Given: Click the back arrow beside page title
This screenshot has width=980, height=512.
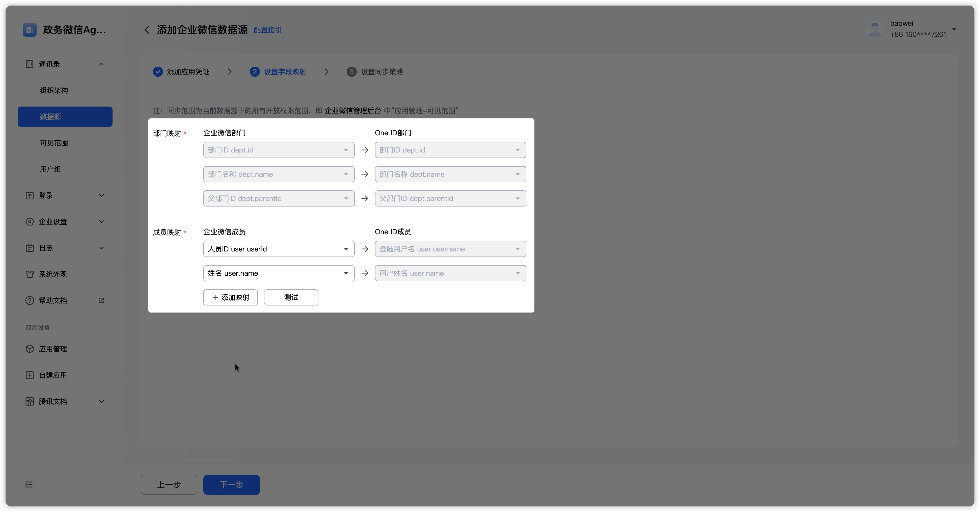Looking at the screenshot, I should 146,30.
